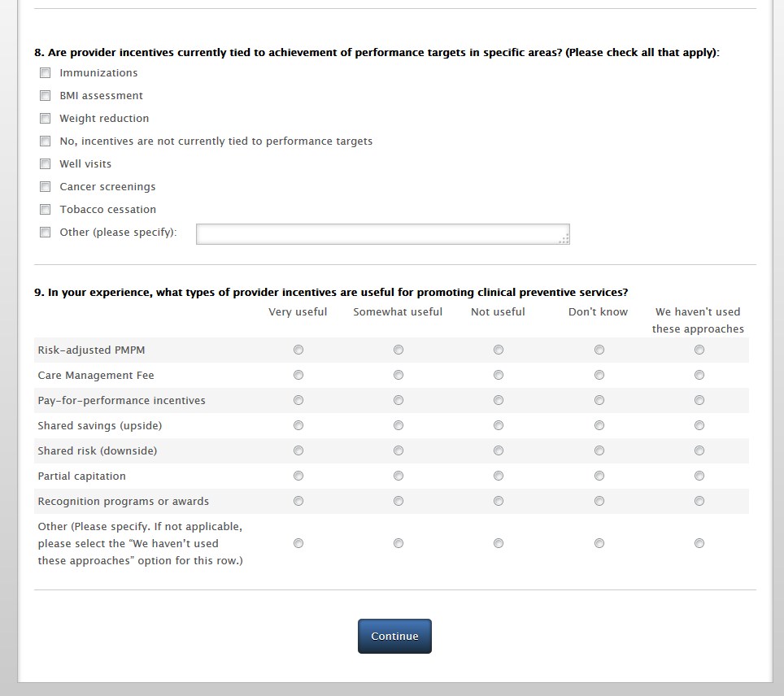
Task: Check the Immunizations checkbox
Action: [45, 73]
